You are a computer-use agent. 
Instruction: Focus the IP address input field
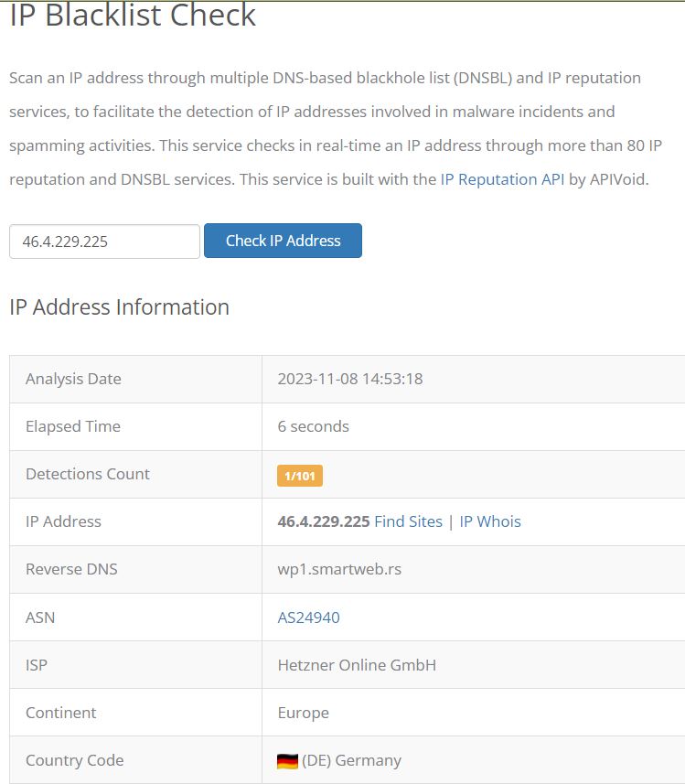(x=104, y=242)
